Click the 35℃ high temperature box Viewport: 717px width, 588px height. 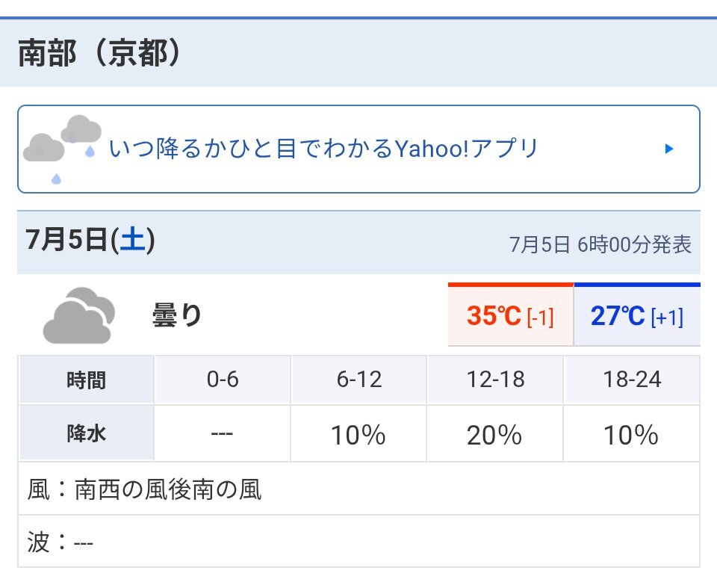coord(510,315)
